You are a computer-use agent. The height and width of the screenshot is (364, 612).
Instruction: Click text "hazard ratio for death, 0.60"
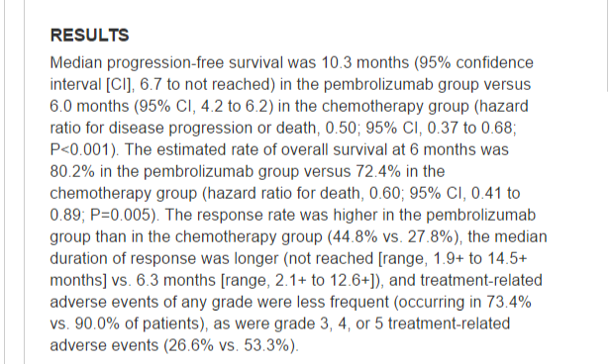tap(304, 194)
